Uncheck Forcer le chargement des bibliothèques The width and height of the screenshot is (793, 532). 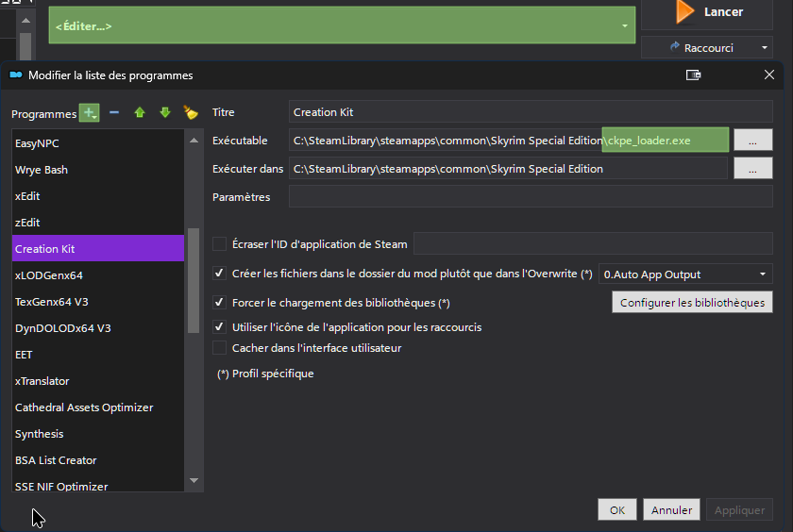tap(219, 303)
